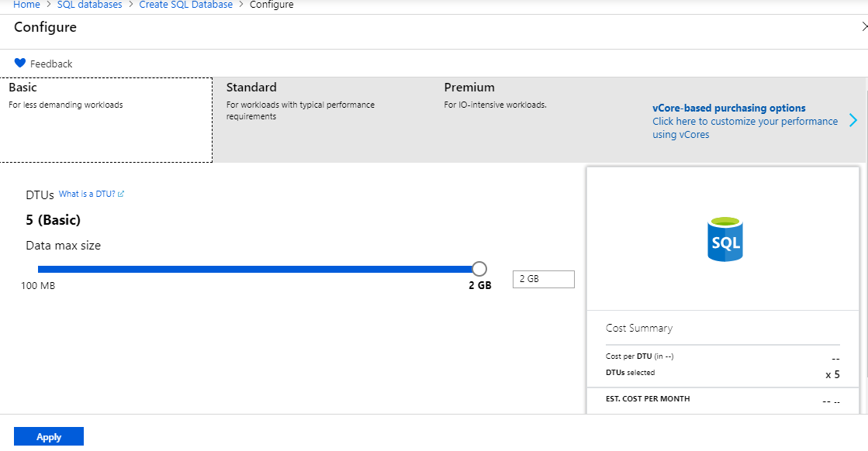
Task: Switch to the Standard pricing tier
Action: [x=321, y=120]
